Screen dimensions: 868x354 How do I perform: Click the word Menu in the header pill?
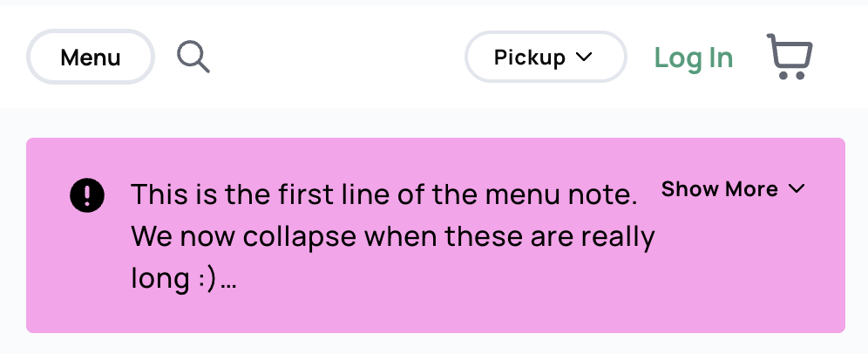(91, 58)
